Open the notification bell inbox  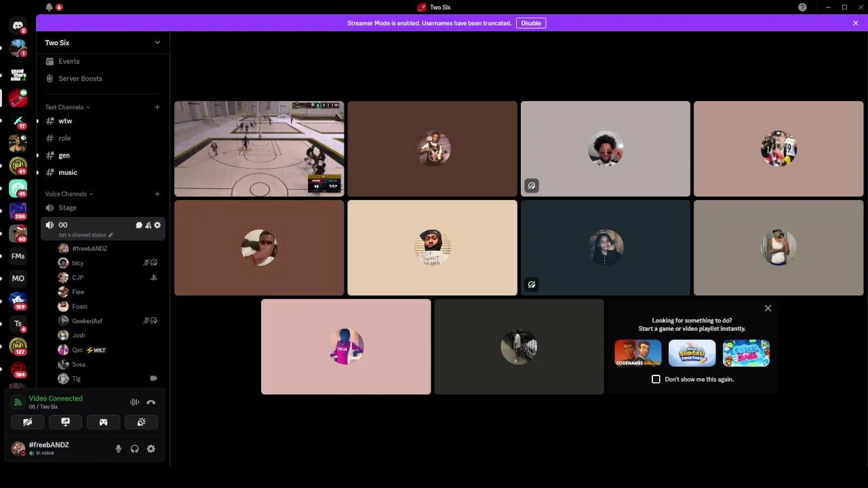(49, 7)
